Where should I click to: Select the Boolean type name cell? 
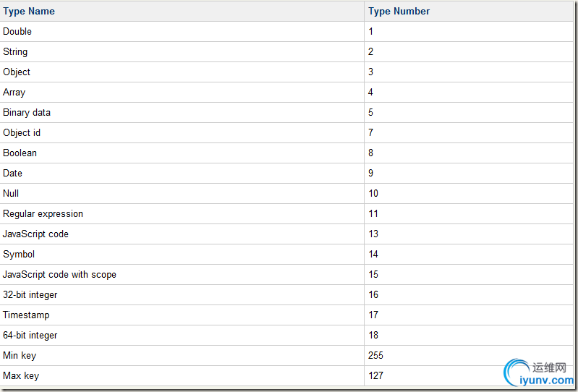click(x=20, y=153)
